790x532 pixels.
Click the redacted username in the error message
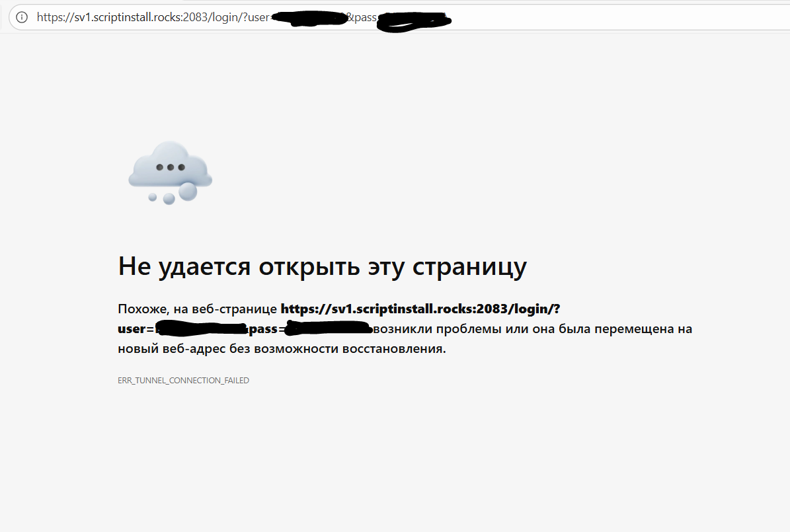200,328
